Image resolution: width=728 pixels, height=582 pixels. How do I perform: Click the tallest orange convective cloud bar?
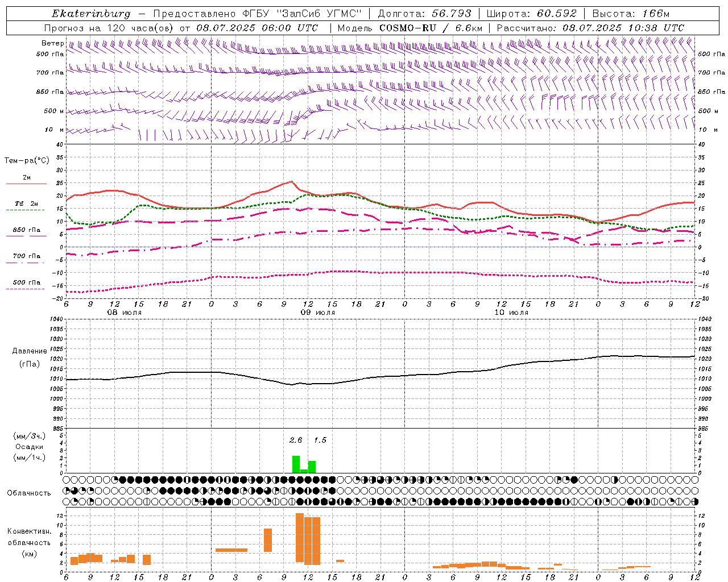click(300, 538)
